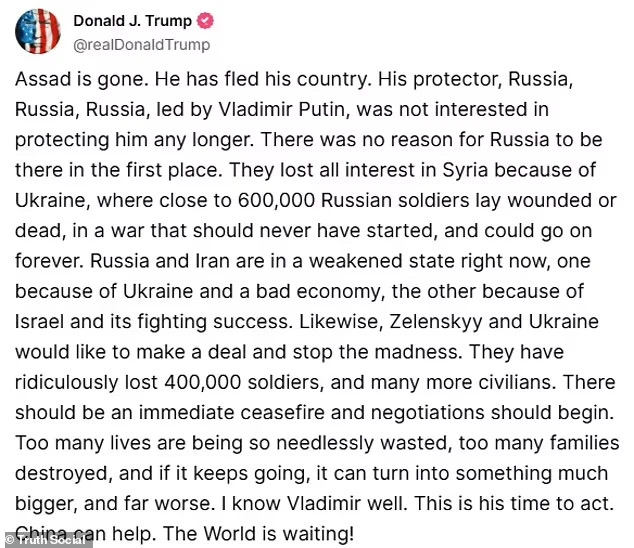634x548 pixels.
Task: Click the word "Zelenskyy" in the post
Action: [x=436, y=322]
